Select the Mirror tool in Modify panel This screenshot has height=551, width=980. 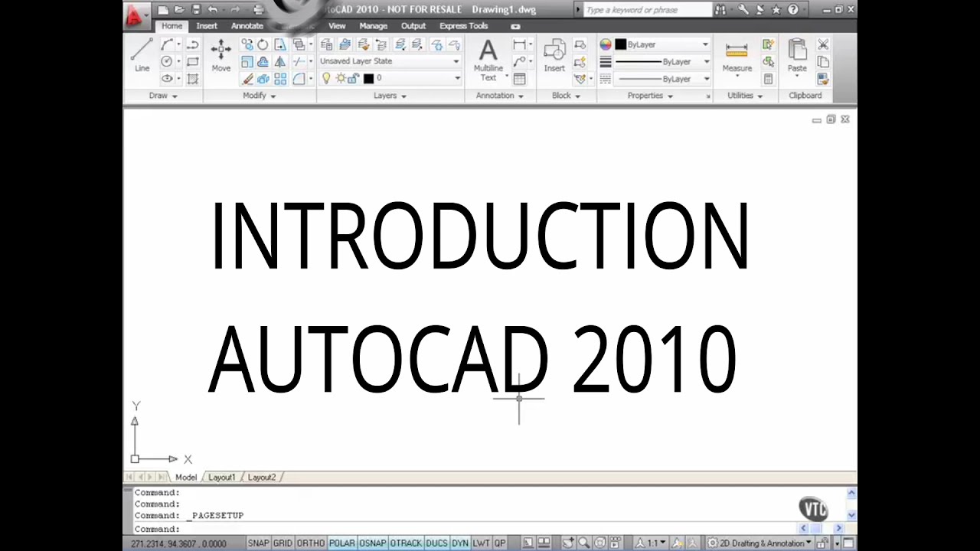[x=280, y=61]
